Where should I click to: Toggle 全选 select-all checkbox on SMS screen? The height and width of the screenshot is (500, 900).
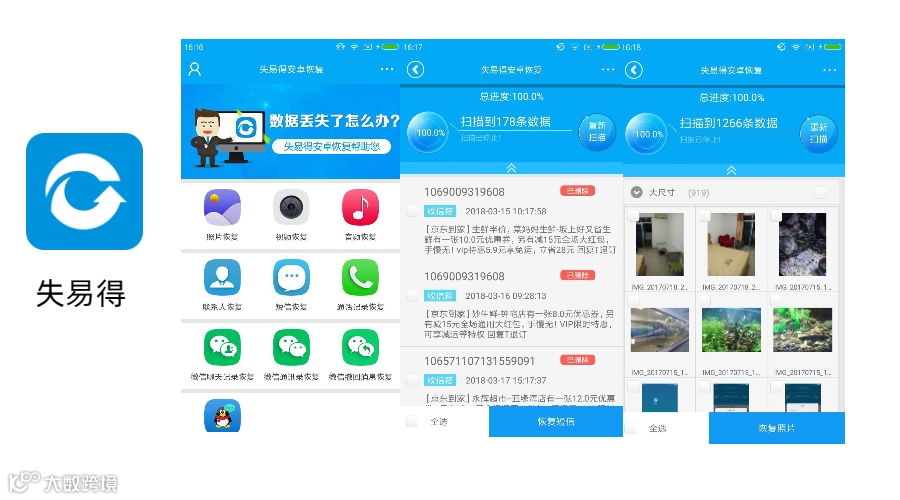click(412, 421)
